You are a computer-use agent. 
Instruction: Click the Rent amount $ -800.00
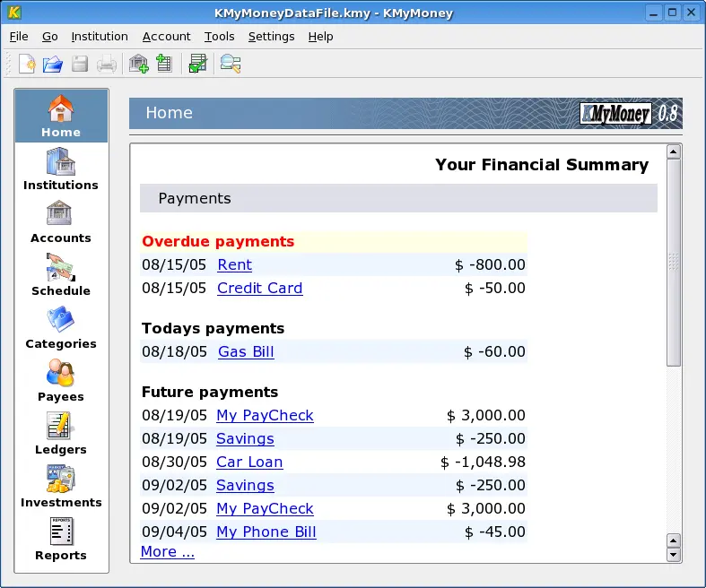[x=490, y=264]
